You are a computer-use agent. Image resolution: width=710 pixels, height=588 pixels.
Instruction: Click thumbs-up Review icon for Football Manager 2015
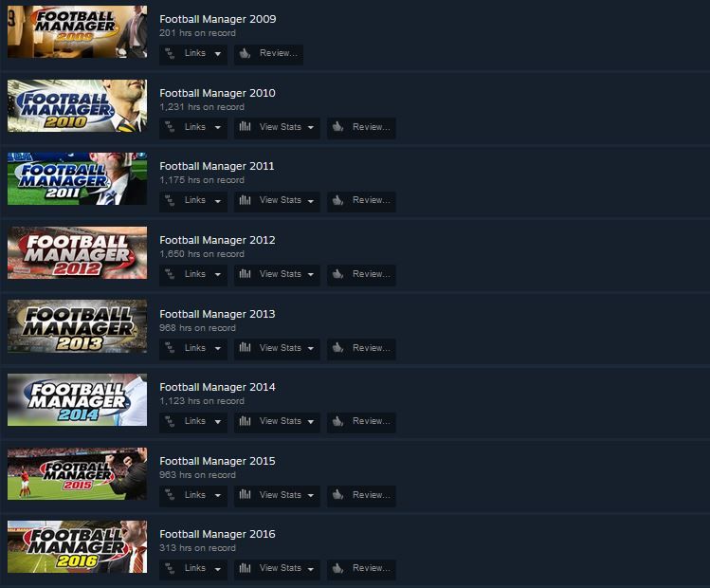tap(337, 495)
